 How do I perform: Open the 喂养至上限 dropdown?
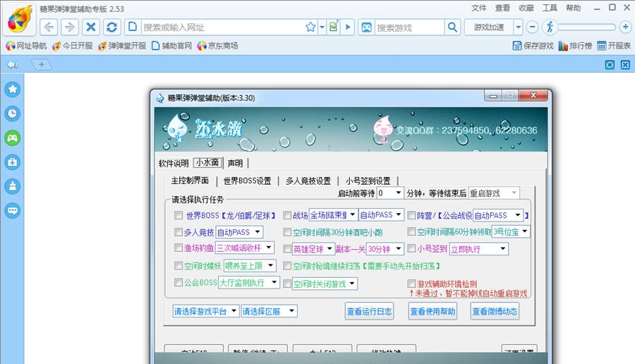[250, 266]
